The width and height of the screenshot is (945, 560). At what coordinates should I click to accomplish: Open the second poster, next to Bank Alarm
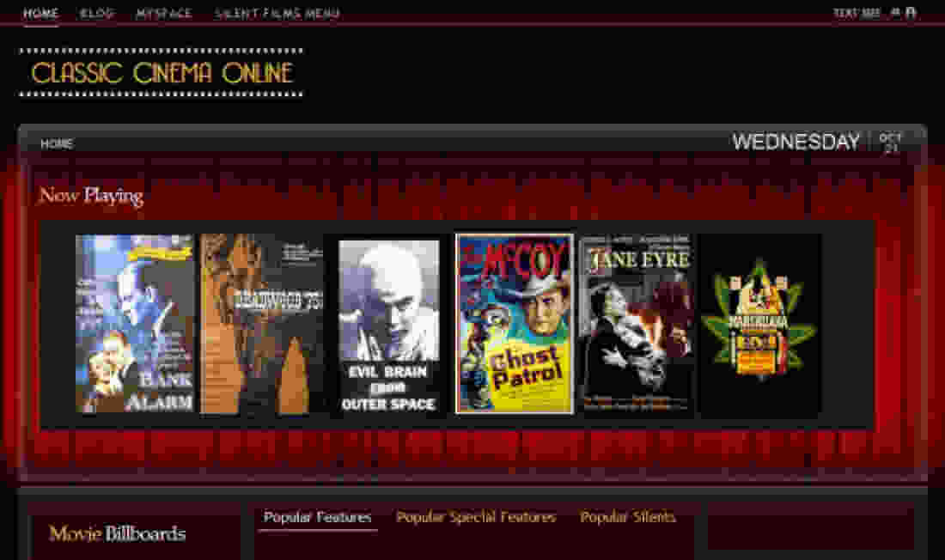[x=261, y=324]
